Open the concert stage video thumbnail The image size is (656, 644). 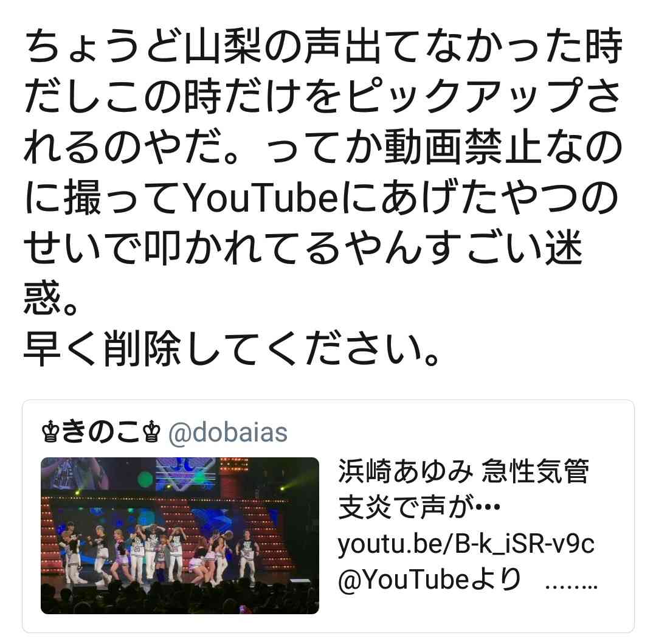tap(180, 536)
